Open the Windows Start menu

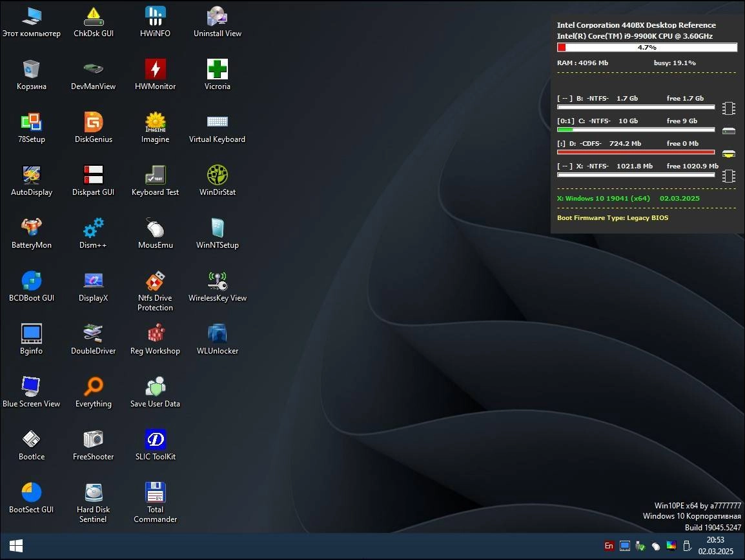pos(16,546)
